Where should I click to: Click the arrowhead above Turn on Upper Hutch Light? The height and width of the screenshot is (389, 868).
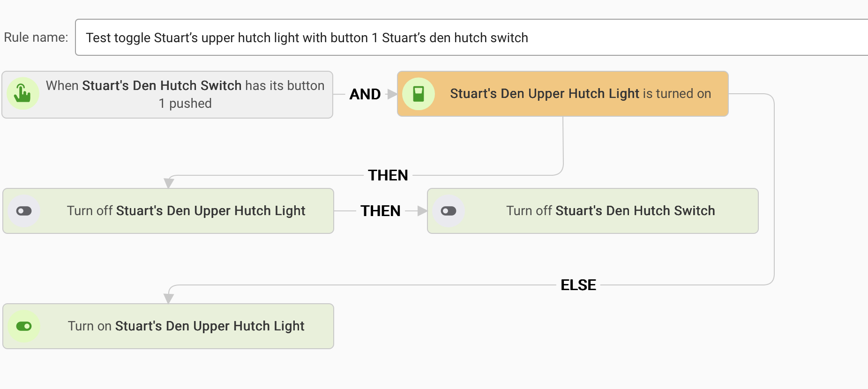(x=169, y=298)
